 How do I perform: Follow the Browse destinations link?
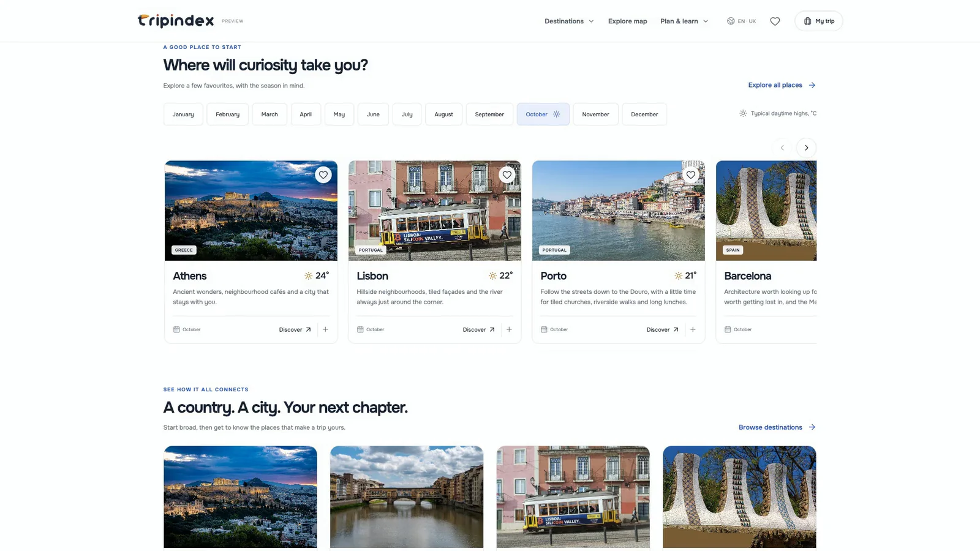777,427
